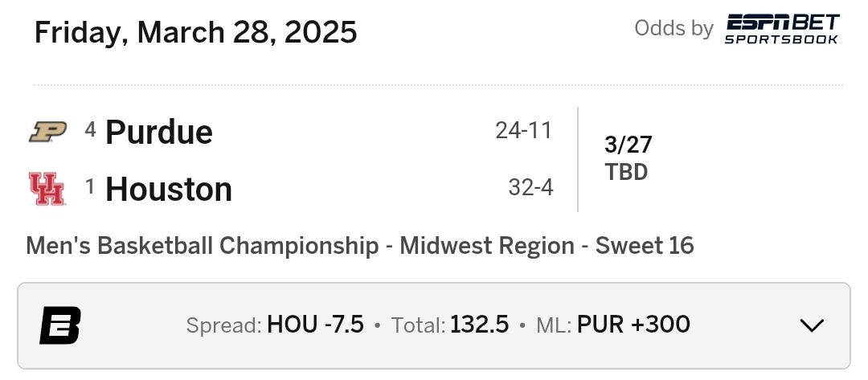Click the PUR +300 moneyline
Screen dimensions: 868x380
[x=633, y=325]
